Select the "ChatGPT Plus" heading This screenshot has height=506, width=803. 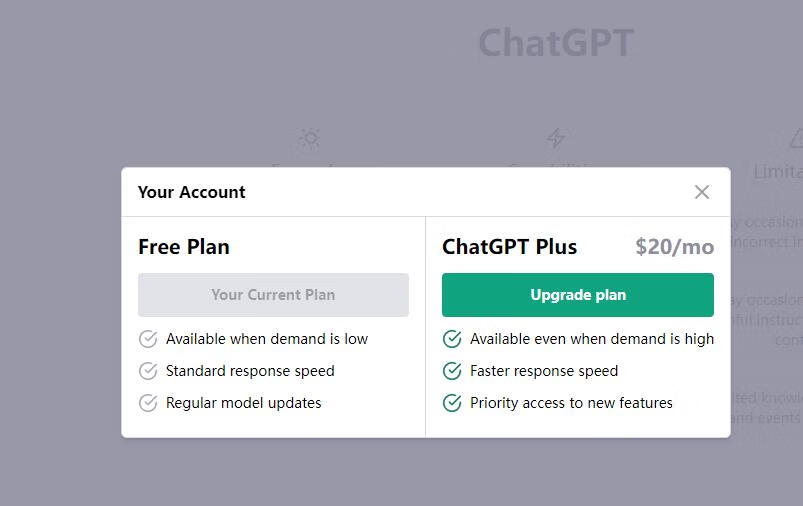tap(510, 247)
